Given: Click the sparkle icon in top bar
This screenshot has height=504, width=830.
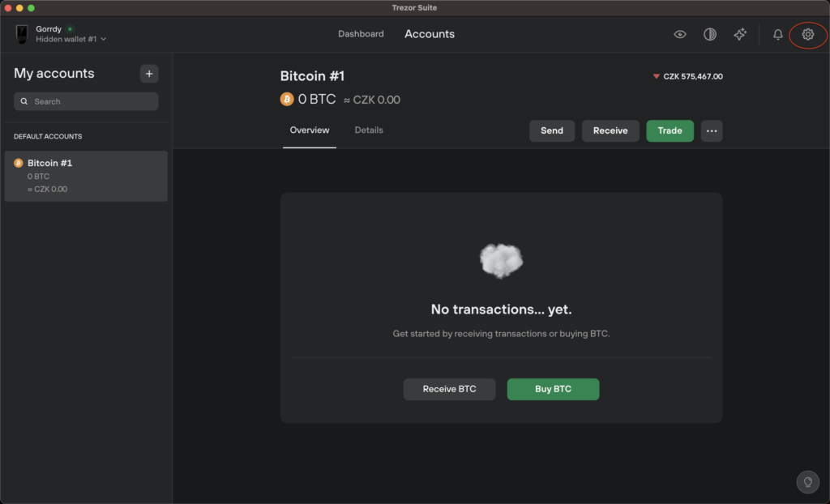Looking at the screenshot, I should tap(739, 34).
